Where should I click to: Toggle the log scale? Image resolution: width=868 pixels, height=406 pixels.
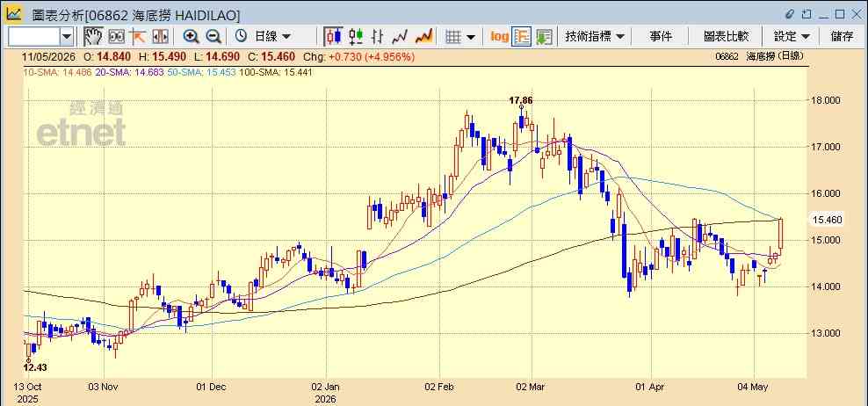tap(499, 37)
